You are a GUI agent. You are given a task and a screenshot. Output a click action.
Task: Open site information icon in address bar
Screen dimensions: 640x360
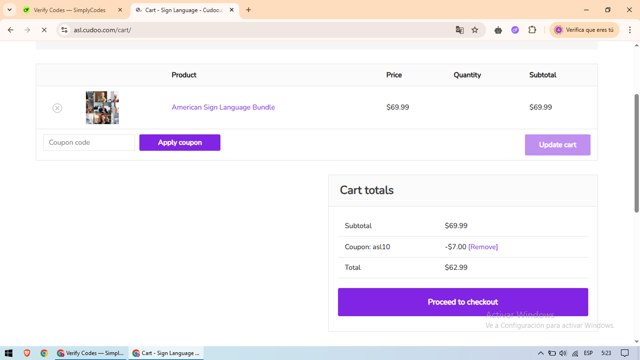pyautogui.click(x=64, y=30)
